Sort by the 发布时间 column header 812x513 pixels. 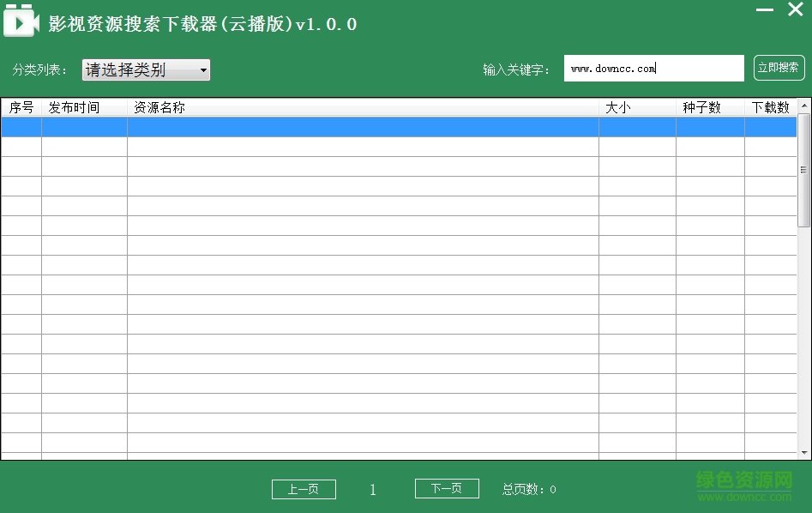(84, 107)
